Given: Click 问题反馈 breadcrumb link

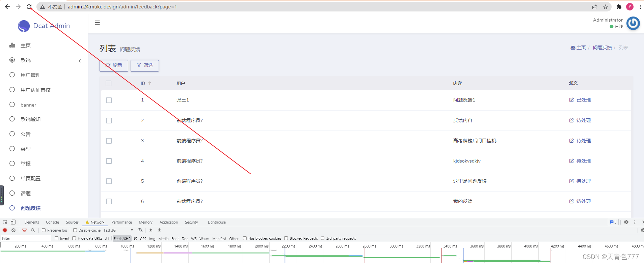Looking at the screenshot, I should pos(602,48).
